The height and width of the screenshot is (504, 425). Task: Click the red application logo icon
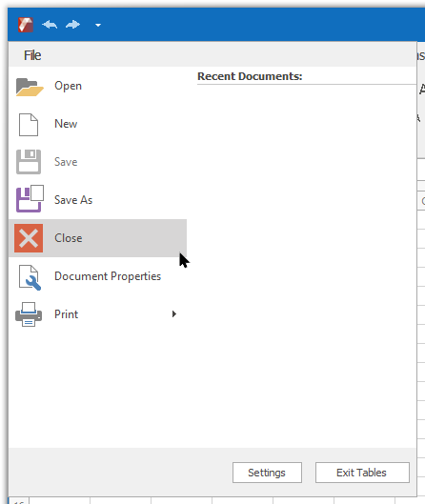tap(26, 25)
